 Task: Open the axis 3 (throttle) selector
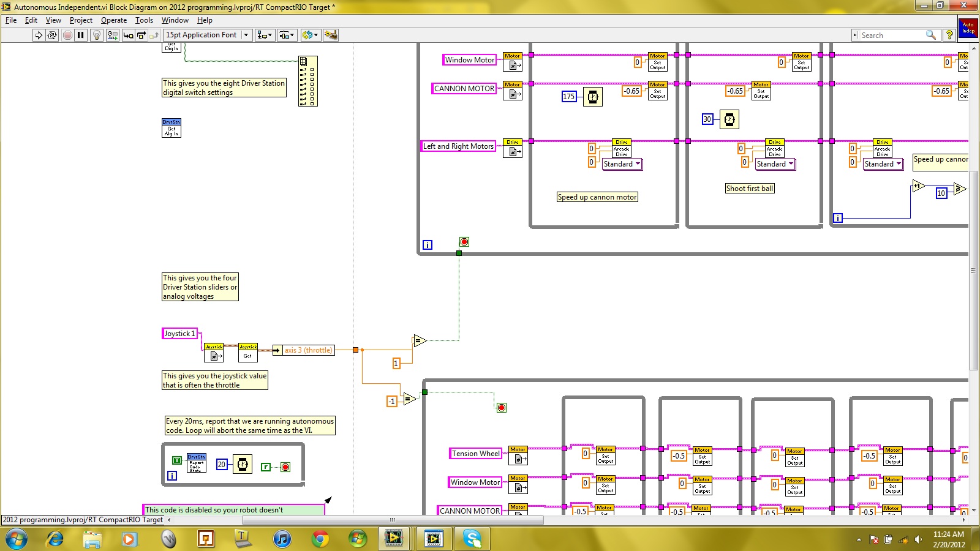tap(304, 350)
